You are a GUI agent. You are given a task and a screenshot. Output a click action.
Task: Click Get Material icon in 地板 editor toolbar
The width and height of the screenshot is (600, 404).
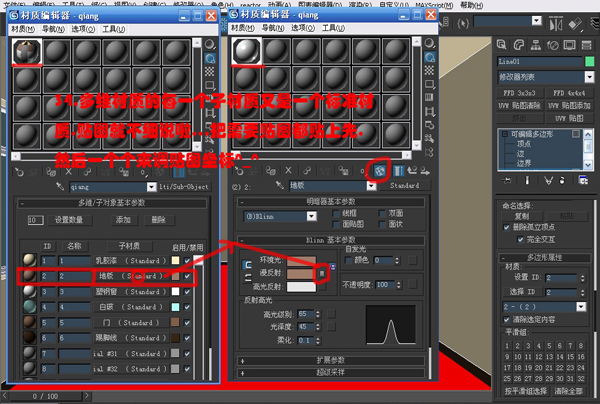[x=239, y=171]
